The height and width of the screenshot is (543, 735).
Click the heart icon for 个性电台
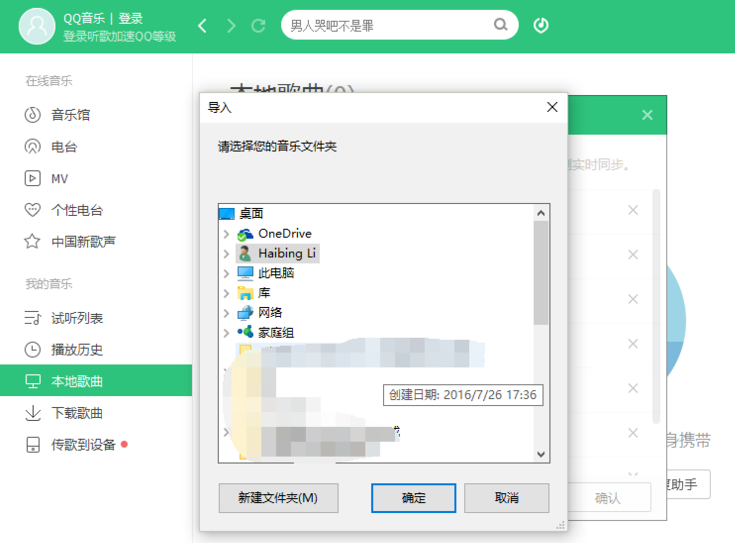pyautogui.click(x=32, y=210)
